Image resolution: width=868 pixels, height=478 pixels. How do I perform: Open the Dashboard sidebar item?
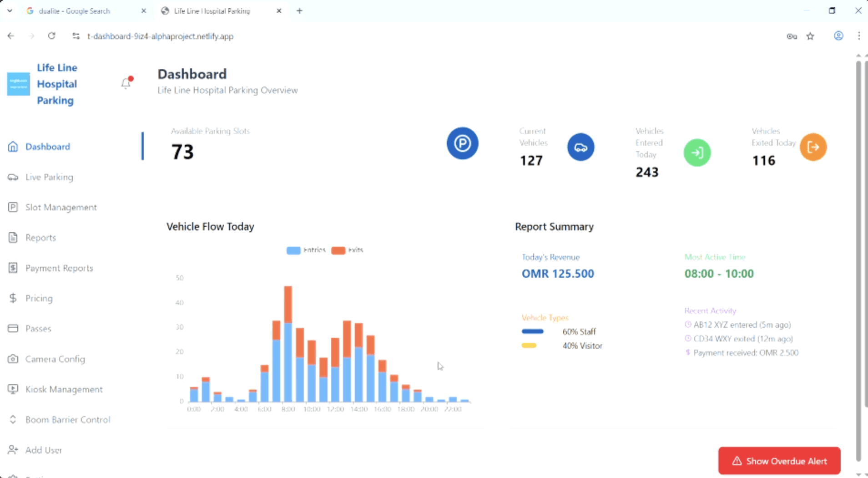48,147
